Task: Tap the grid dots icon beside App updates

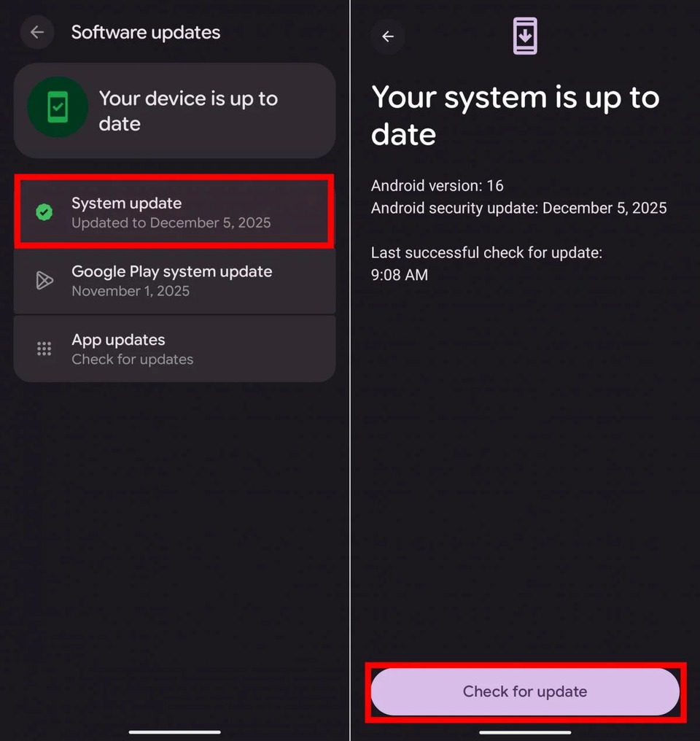Action: (44, 349)
